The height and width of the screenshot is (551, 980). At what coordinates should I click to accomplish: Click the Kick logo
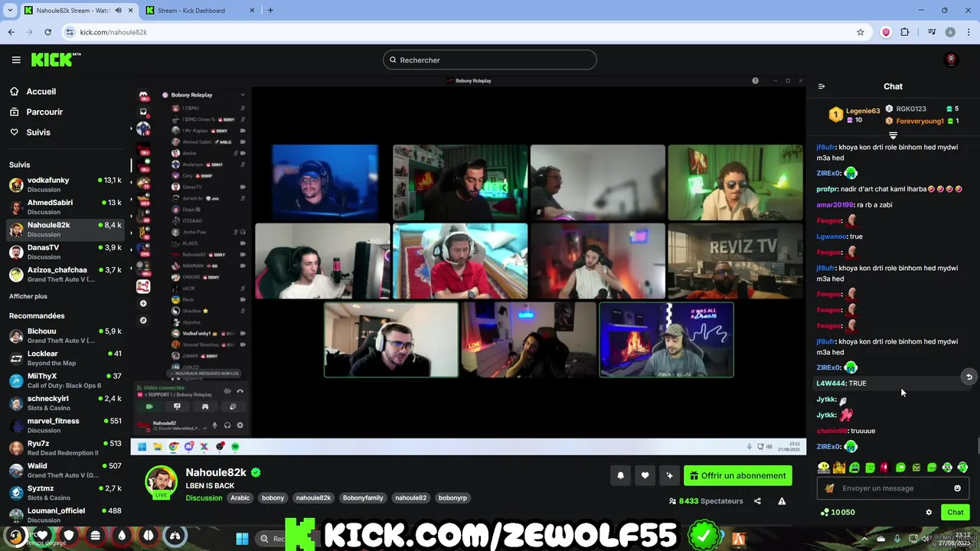(x=56, y=60)
